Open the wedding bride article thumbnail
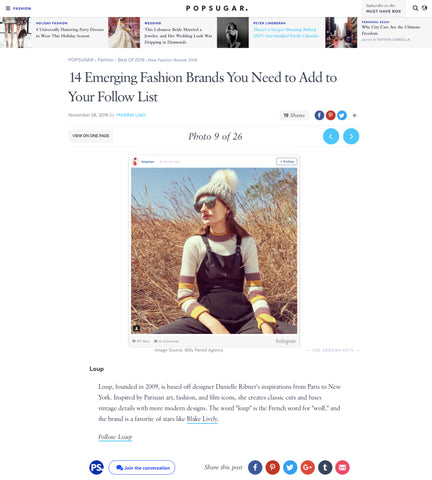432x480 pixels. click(124, 32)
